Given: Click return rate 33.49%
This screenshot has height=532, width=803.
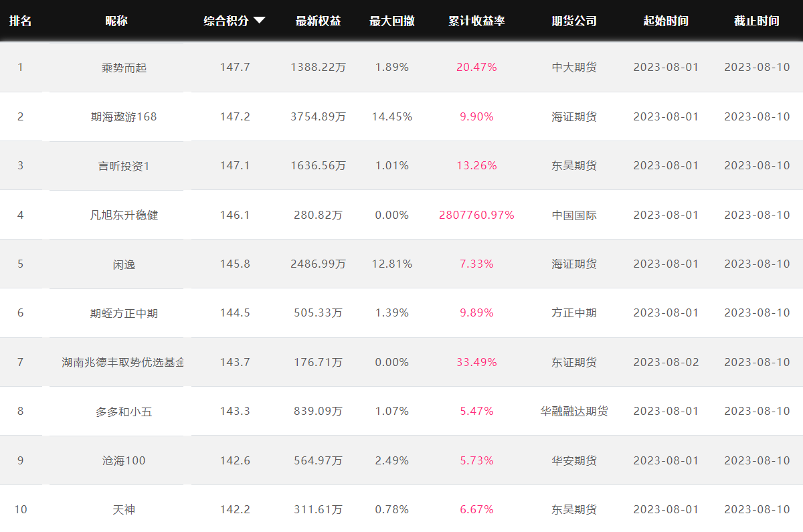Looking at the screenshot, I should pos(476,362).
